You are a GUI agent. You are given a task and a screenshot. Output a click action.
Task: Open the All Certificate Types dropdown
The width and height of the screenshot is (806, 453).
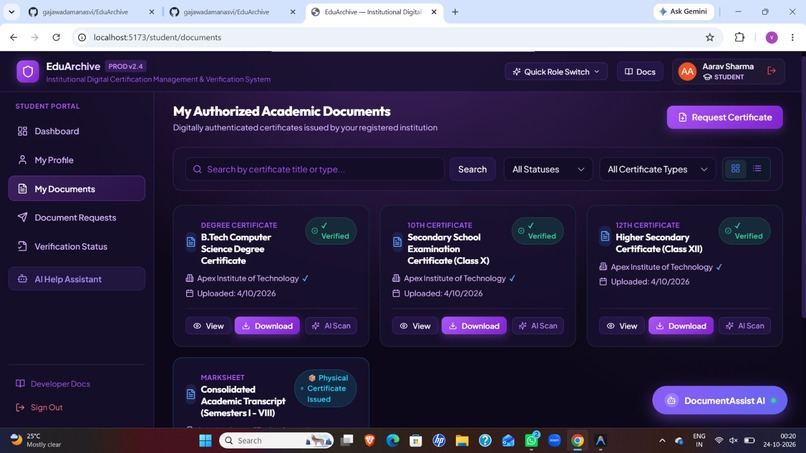[x=657, y=169]
